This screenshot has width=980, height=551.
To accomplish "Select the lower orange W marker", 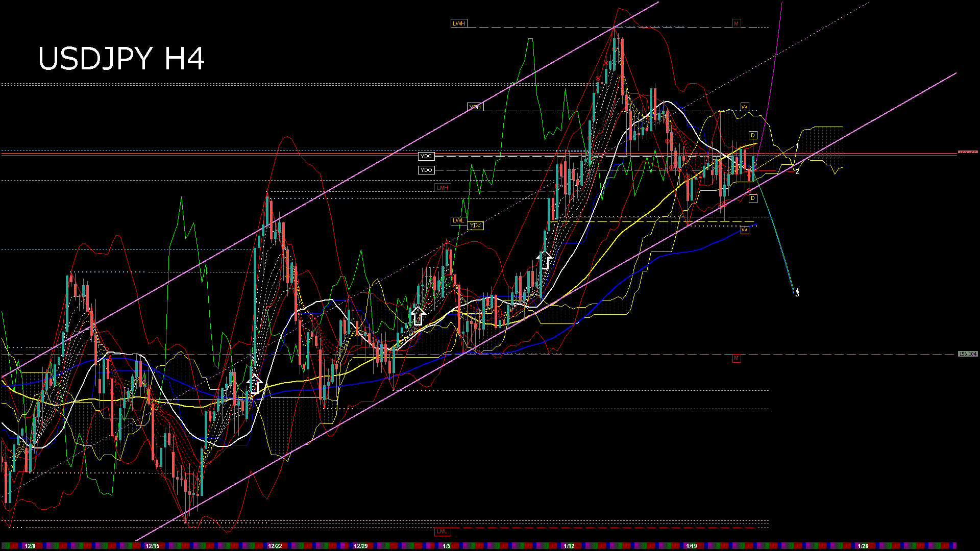I will (x=744, y=230).
